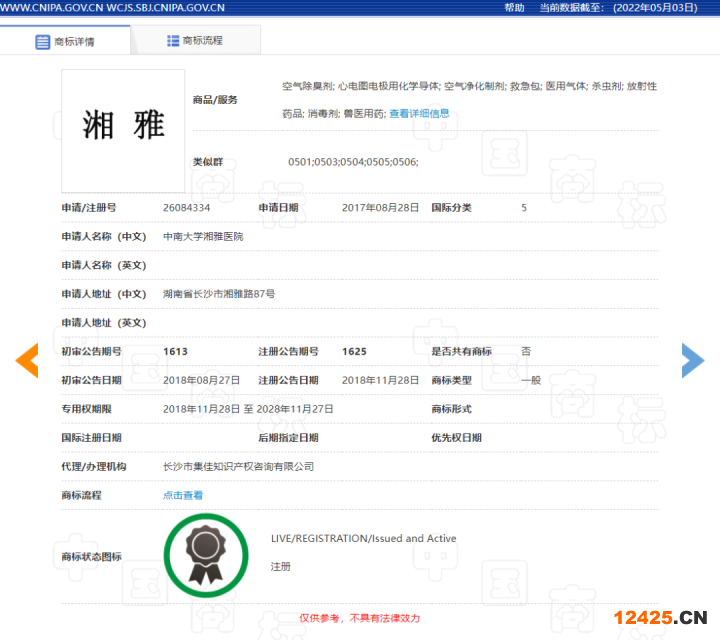Go to previous trademark with orange arrow

[27, 360]
